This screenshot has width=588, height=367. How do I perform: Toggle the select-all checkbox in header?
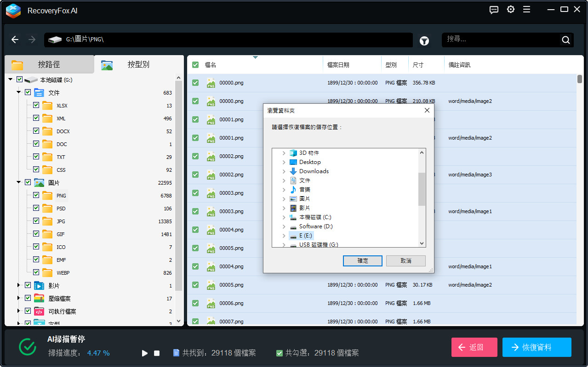click(195, 65)
